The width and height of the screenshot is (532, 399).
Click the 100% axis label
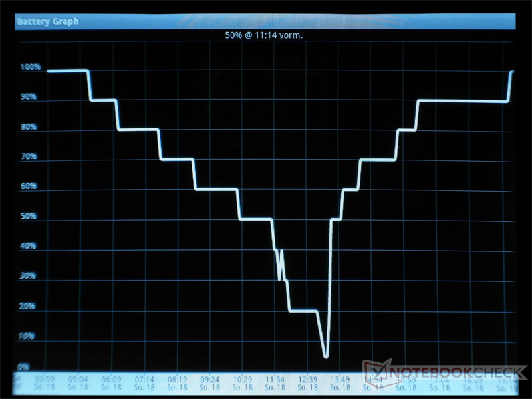[x=31, y=67]
